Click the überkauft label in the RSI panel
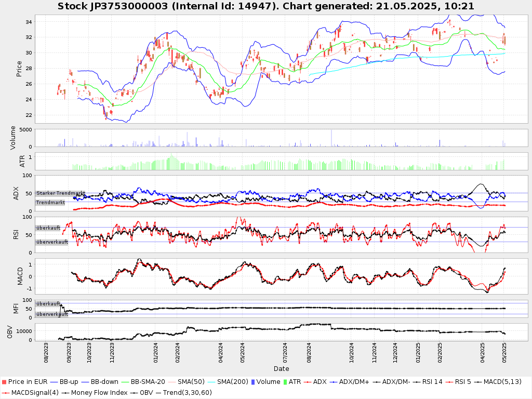The image size is (532, 399). 48,228
